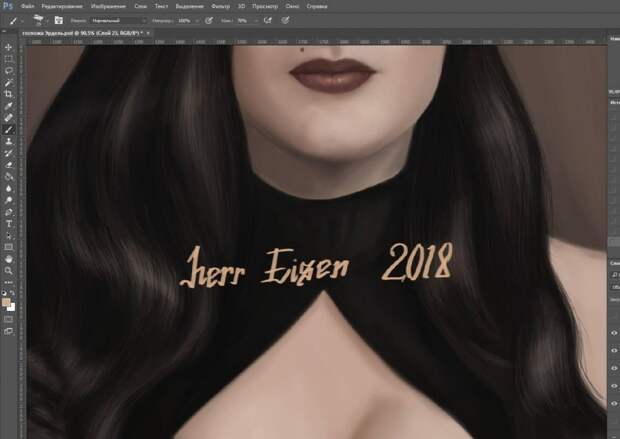
Task: Open the Редактирование menu
Action: pos(62,6)
